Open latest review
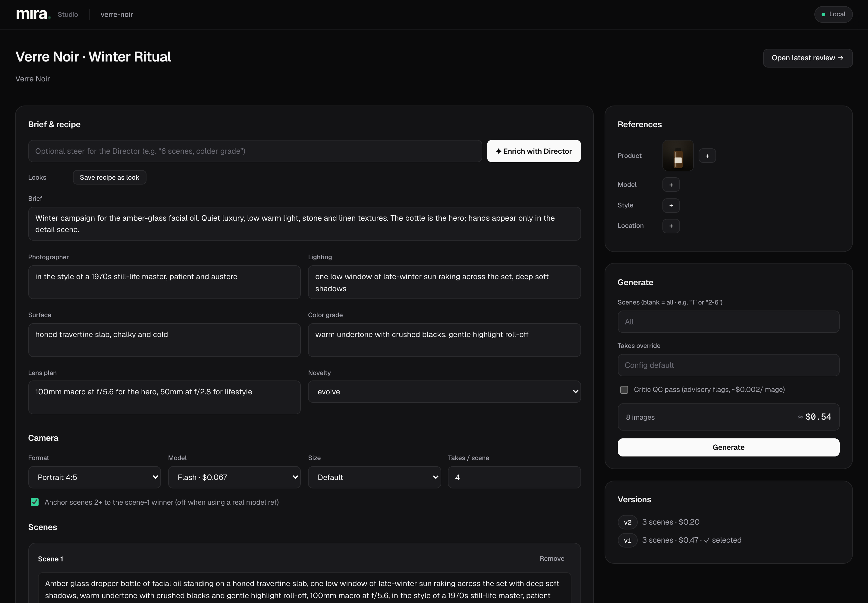This screenshot has width=868, height=603. click(807, 58)
